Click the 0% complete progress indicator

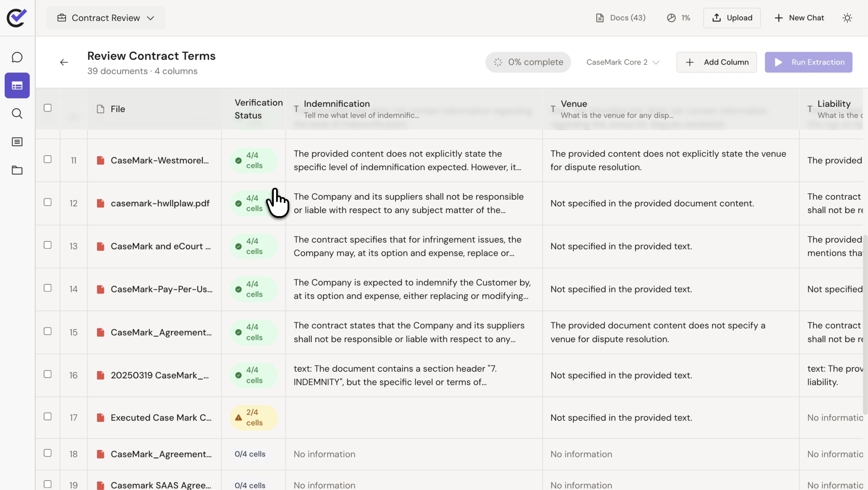[528, 63]
